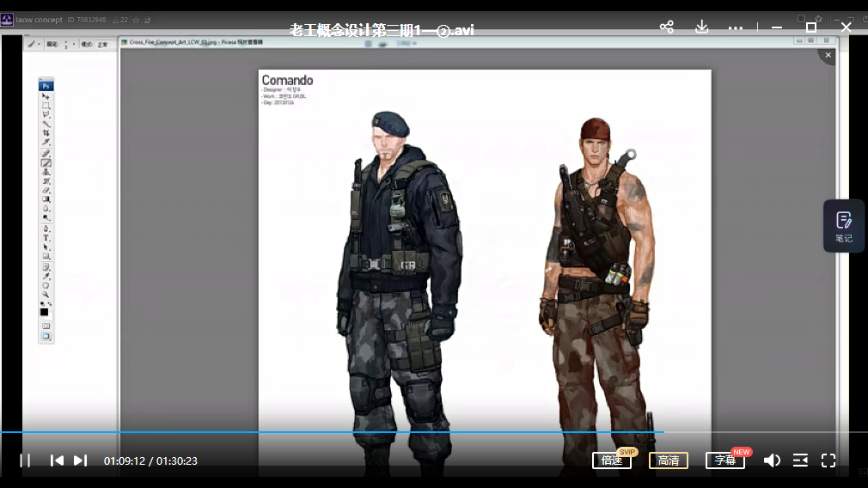Select the Zoom magnifier tool
This screenshot has height=488, width=868.
tap(46, 295)
